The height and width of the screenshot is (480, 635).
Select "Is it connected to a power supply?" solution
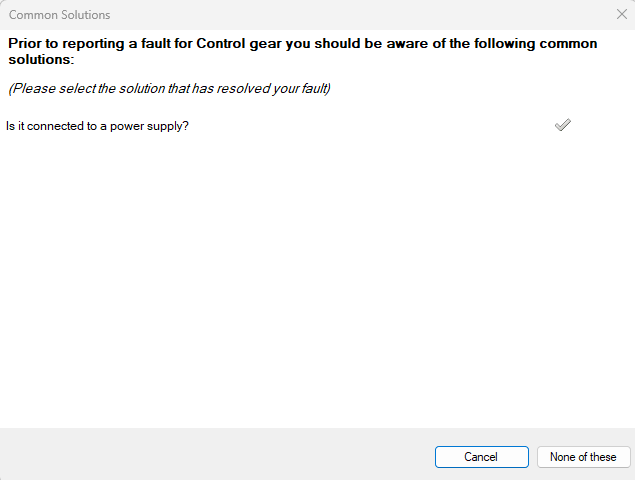point(98,126)
